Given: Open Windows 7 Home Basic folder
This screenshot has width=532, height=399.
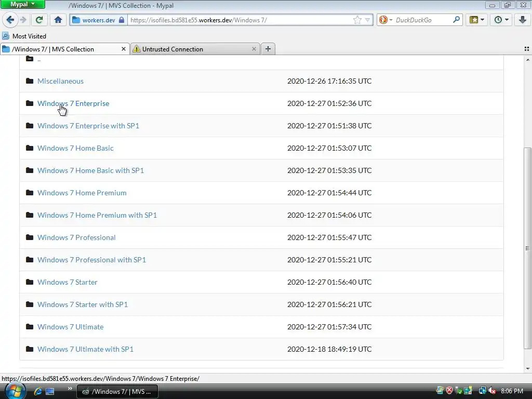Looking at the screenshot, I should [75, 148].
